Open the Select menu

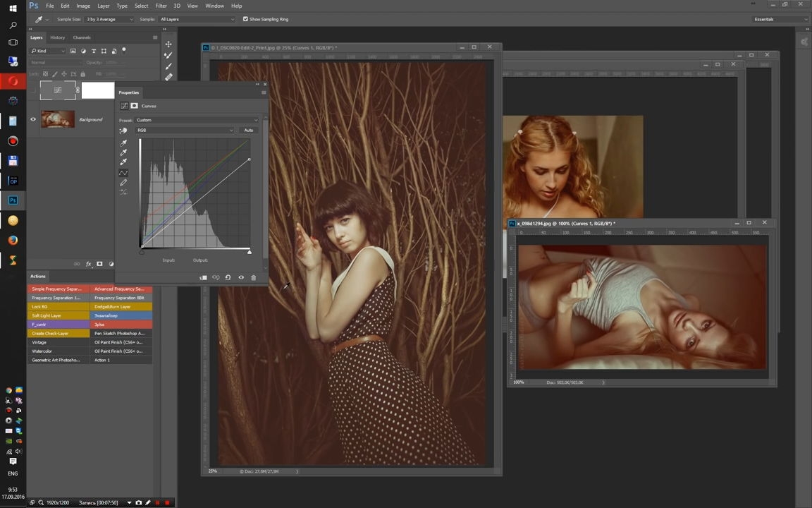point(142,6)
